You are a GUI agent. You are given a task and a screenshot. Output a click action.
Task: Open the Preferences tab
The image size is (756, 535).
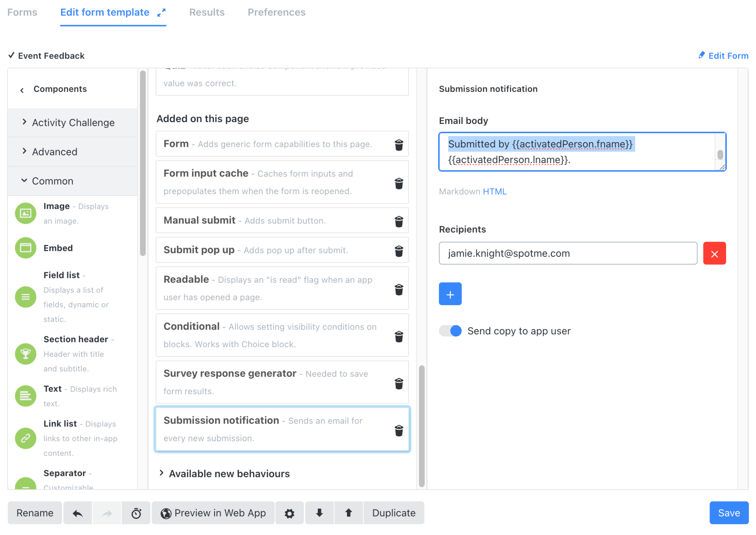(x=276, y=12)
